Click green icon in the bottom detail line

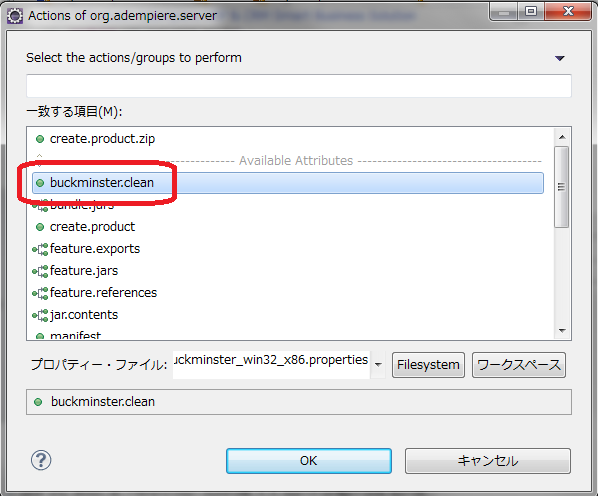[38, 402]
